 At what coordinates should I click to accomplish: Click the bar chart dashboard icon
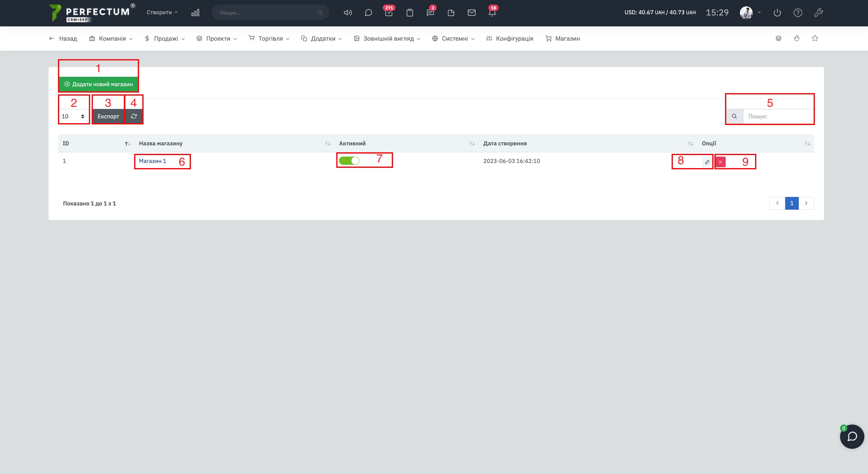[195, 13]
